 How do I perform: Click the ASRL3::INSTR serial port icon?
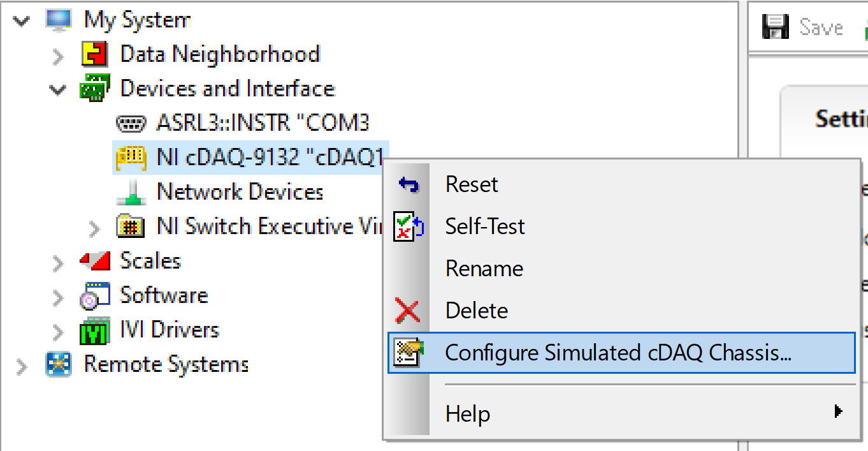(x=131, y=122)
